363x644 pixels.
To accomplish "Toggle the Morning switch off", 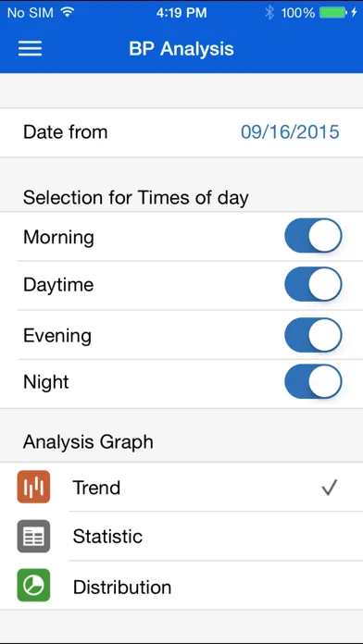I will (x=313, y=236).
